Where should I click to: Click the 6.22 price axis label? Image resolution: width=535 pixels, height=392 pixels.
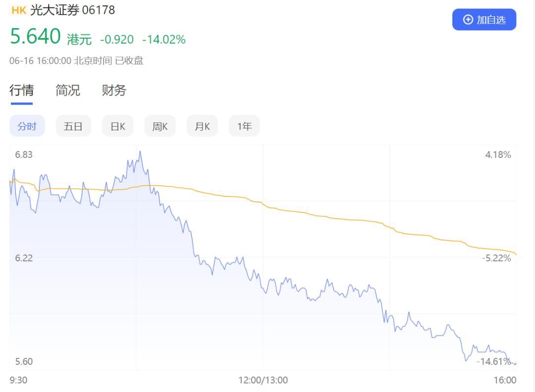coord(24,258)
